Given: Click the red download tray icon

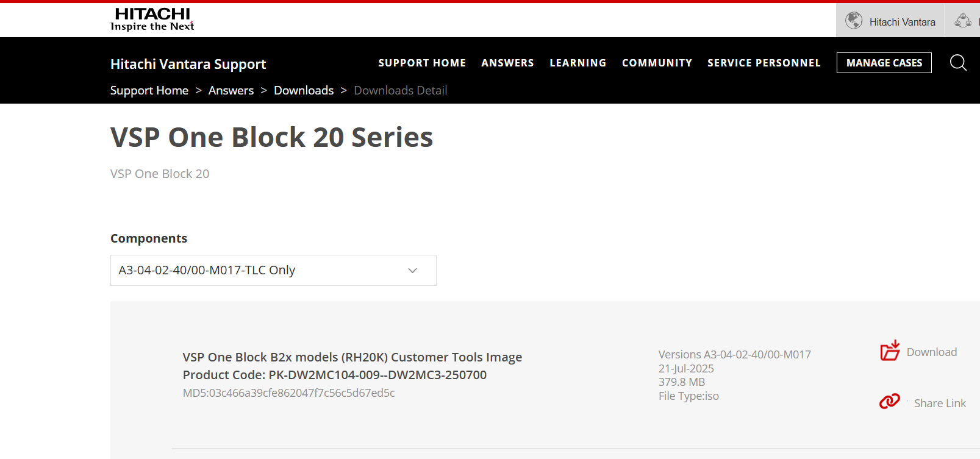Looking at the screenshot, I should (890, 350).
